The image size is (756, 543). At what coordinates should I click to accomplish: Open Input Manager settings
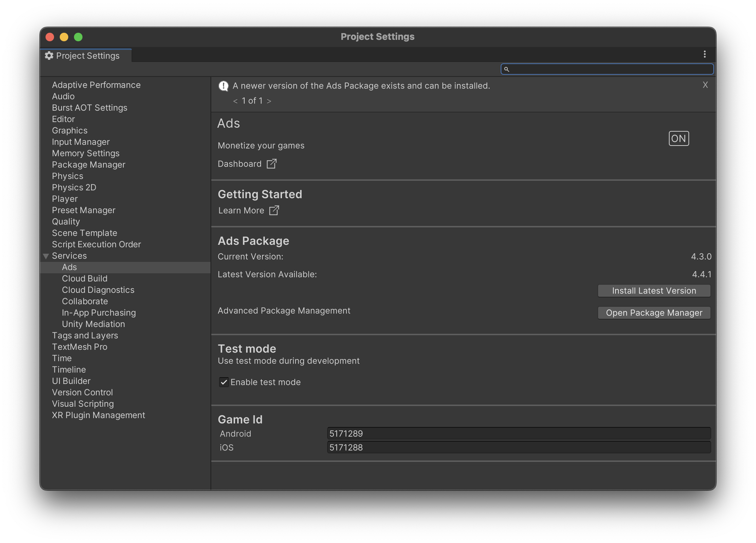tap(81, 142)
